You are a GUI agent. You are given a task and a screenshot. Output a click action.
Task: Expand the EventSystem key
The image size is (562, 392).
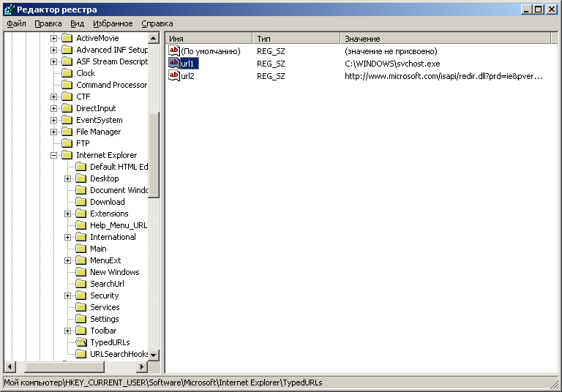point(53,120)
